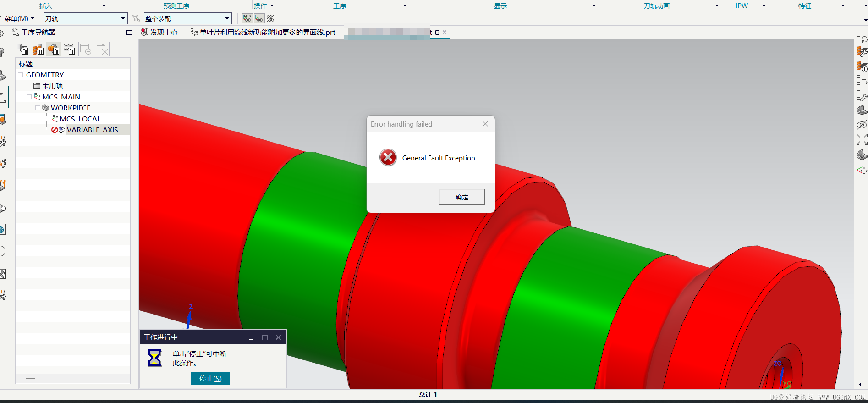Click 停止(S) to interrupt operation

210,378
